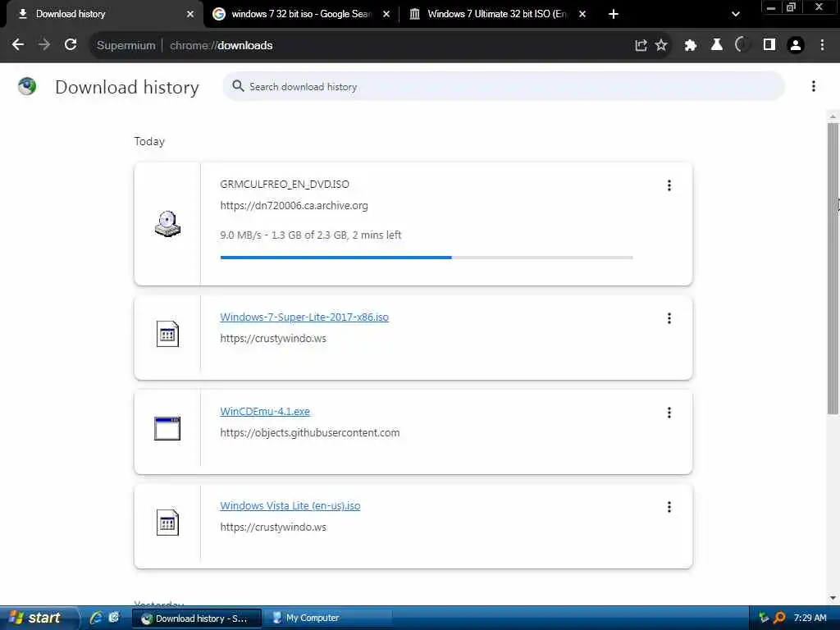Screen dimensions: 840x630
Task: Click the page vertical scrollbar thumb
Action: point(833,268)
